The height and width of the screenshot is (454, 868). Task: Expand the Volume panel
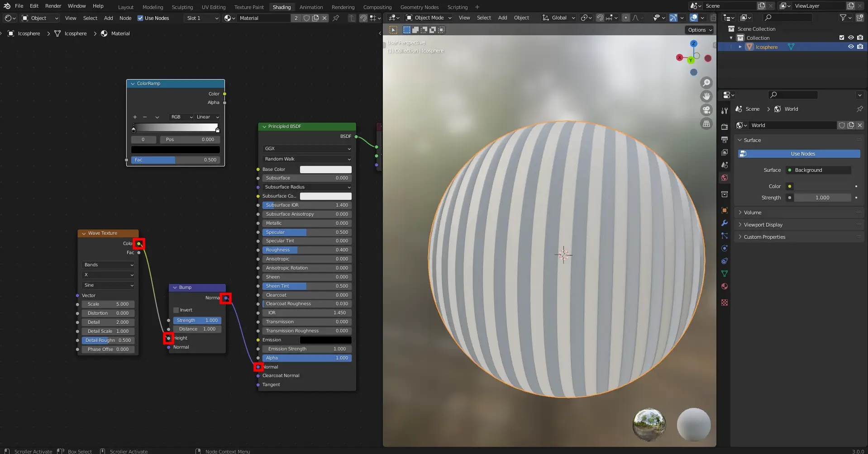pos(753,213)
